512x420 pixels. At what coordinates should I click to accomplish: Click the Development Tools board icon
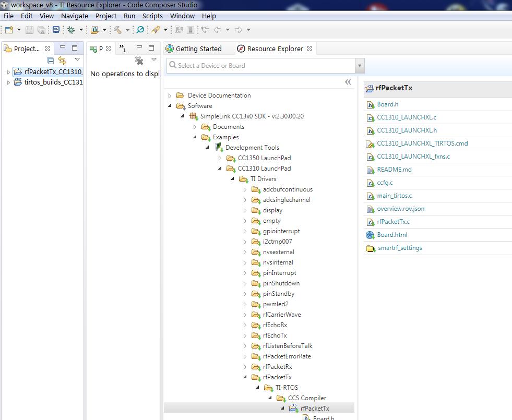tap(219, 148)
